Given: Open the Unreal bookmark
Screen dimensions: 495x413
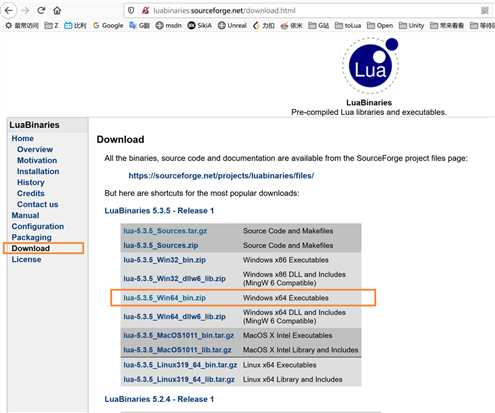Looking at the screenshot, I should (x=232, y=25).
